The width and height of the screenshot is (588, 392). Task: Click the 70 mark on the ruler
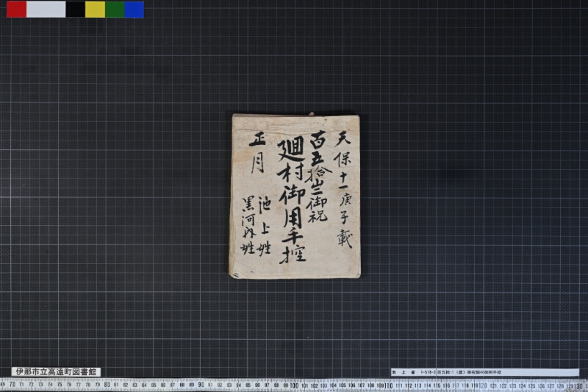click(12, 385)
